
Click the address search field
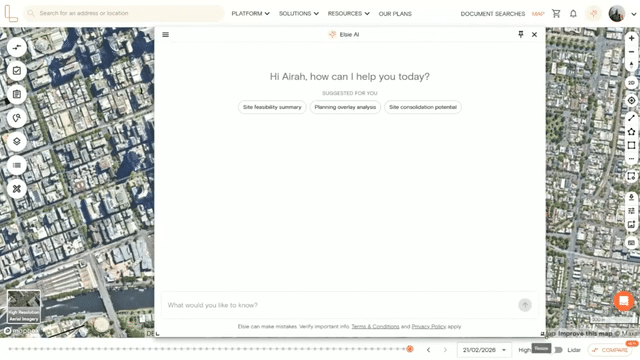point(124,13)
